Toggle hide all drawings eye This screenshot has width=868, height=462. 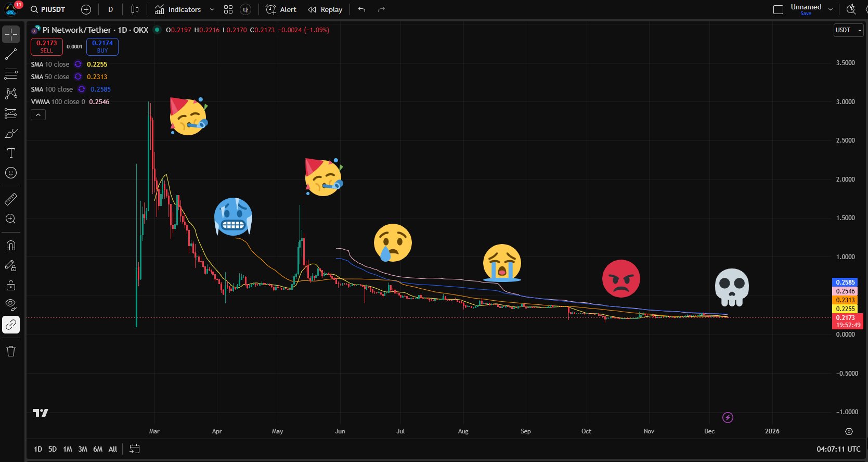11,305
